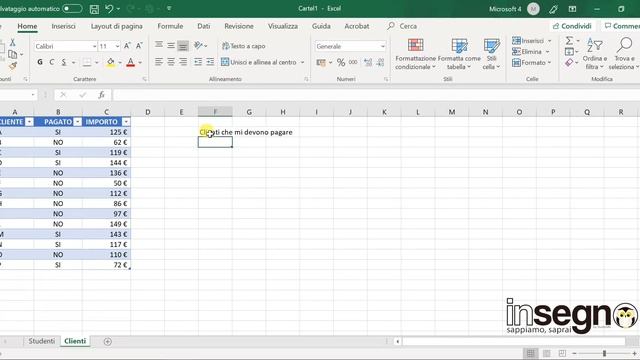Open the borders dropdown arrow
Viewport: 640px width, 360px height.
97,62
